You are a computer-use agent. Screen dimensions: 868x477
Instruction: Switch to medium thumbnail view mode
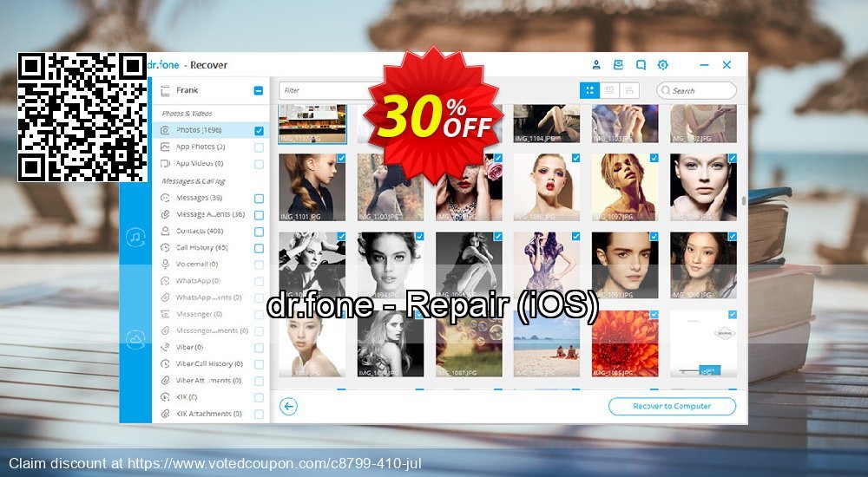point(609,90)
